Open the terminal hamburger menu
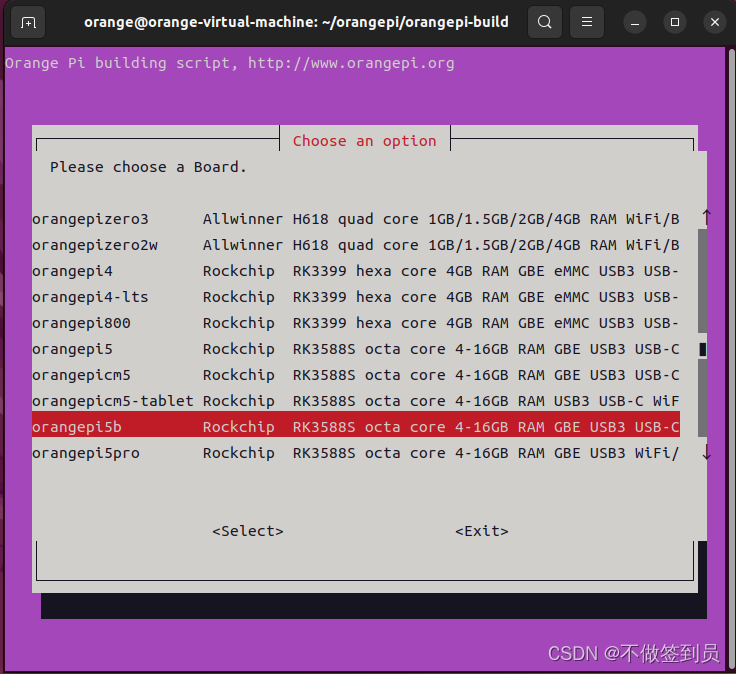The width and height of the screenshot is (736, 674). click(x=587, y=22)
